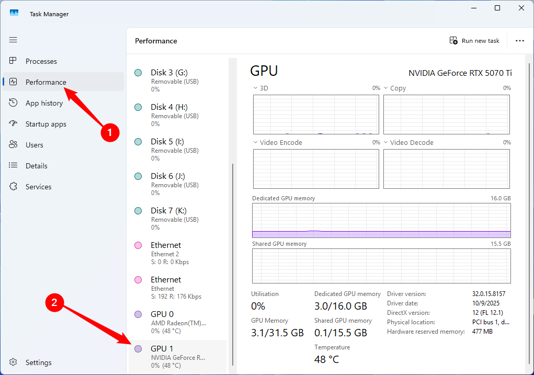The height and width of the screenshot is (375, 534).
Task: Click the Task Manager app icon in title bar
Action: pyautogui.click(x=14, y=13)
